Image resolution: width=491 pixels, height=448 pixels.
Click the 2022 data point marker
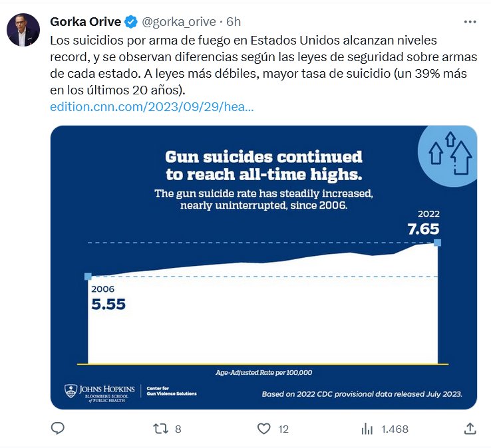click(x=437, y=243)
